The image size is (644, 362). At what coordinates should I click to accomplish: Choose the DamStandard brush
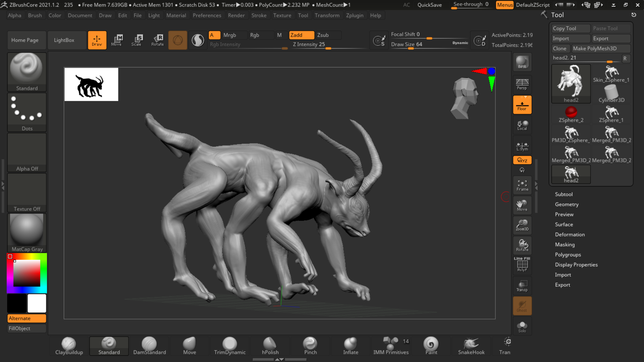click(x=149, y=346)
